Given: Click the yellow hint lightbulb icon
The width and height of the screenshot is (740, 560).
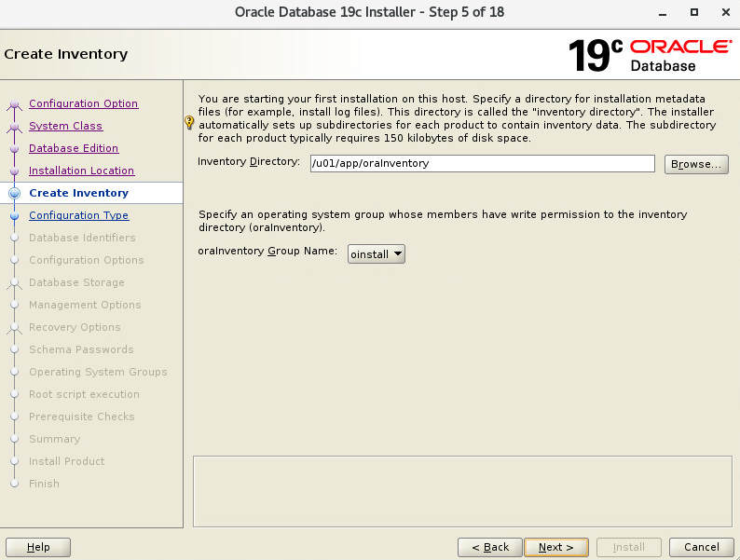Looking at the screenshot, I should coord(189,123).
